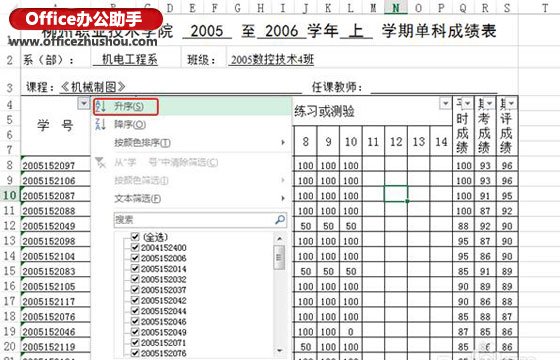The height and width of the screenshot is (360, 560).
Task: Click the exercise number 14 header cell
Action: [x=441, y=142]
